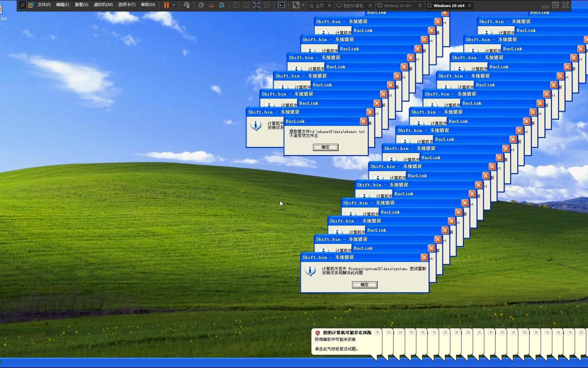The width and height of the screenshot is (588, 368).
Task: Click the info icon in the system32 error dialog
Action: [310, 271]
